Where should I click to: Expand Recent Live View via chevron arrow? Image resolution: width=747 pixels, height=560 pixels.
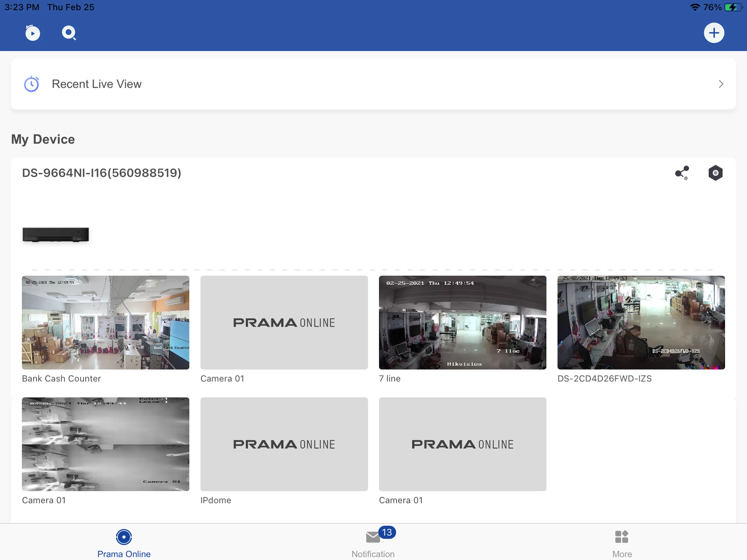click(x=721, y=84)
